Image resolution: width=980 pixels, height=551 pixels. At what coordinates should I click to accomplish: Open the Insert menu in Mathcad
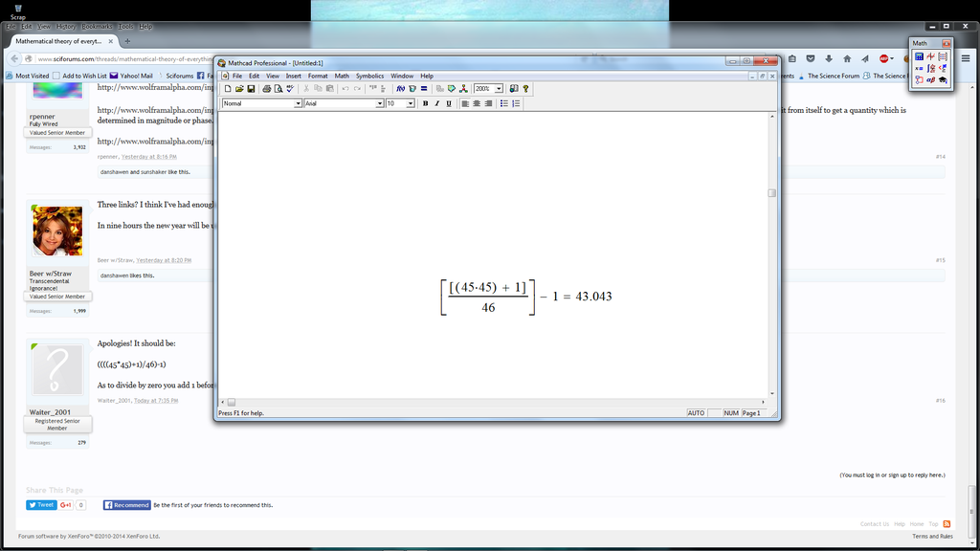tap(293, 76)
